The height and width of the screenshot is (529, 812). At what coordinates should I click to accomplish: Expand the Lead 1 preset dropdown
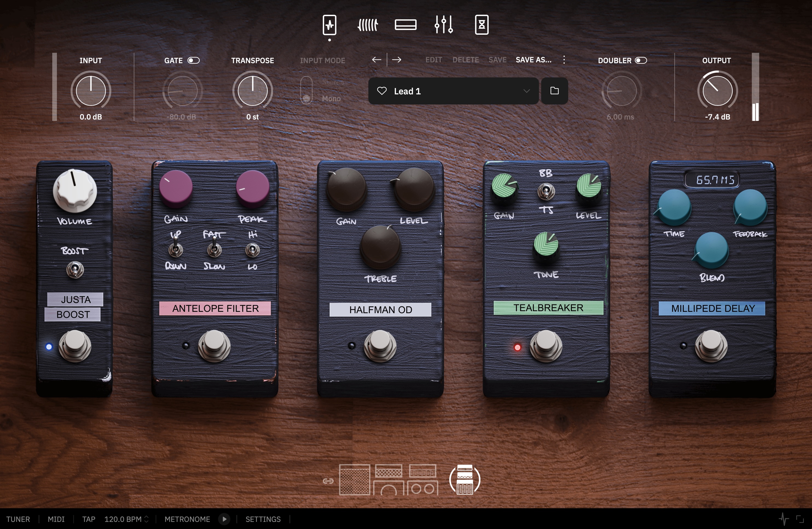point(526,91)
